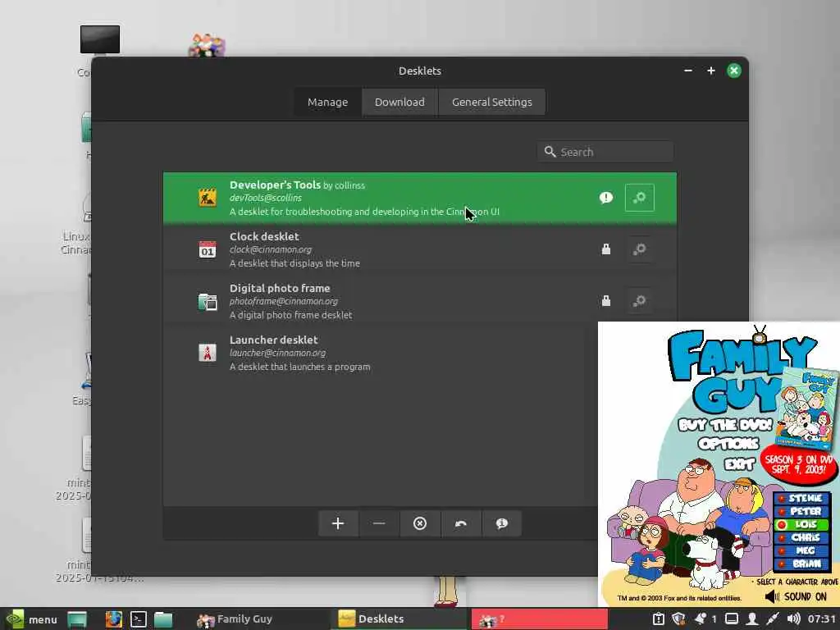Viewport: 840px width, 630px height.
Task: Click the Family Guy DVD cover image
Action: [x=807, y=409]
